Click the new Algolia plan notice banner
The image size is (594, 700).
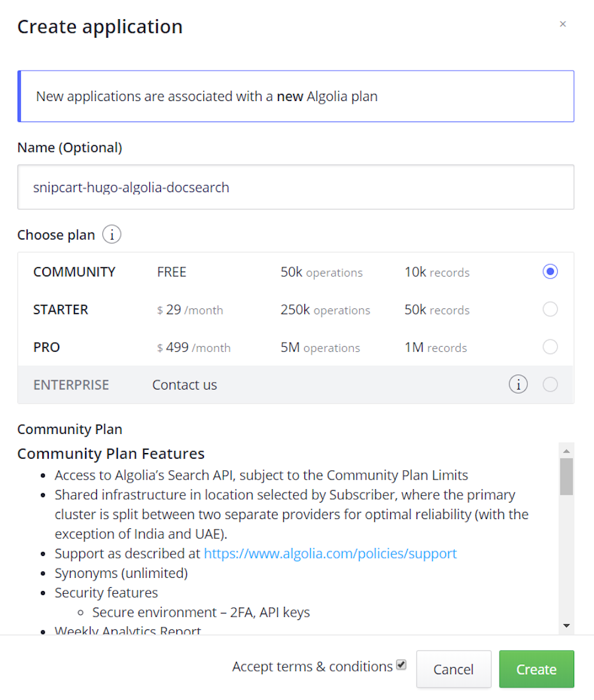click(296, 96)
